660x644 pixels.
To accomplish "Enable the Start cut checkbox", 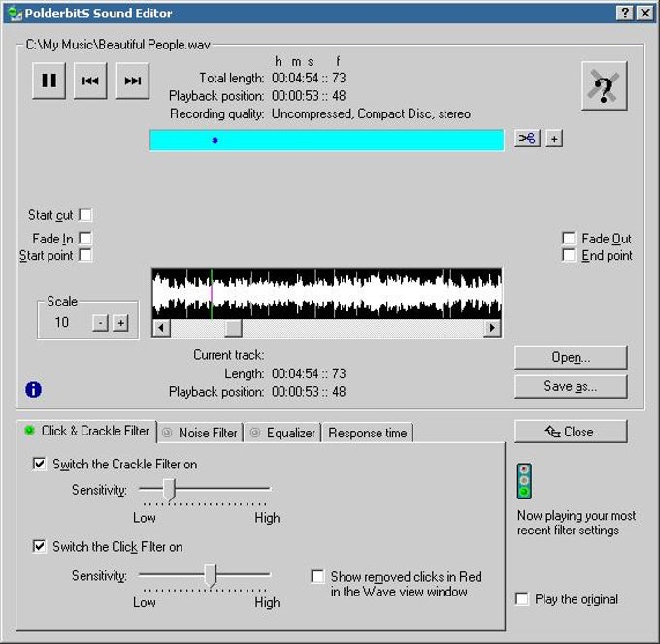I will tap(85, 215).
